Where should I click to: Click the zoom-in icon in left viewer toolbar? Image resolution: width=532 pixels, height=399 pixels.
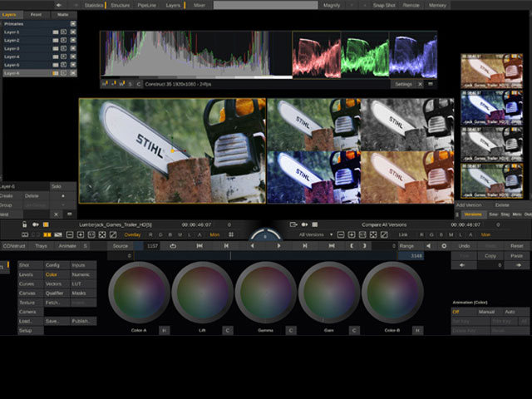pos(81,234)
